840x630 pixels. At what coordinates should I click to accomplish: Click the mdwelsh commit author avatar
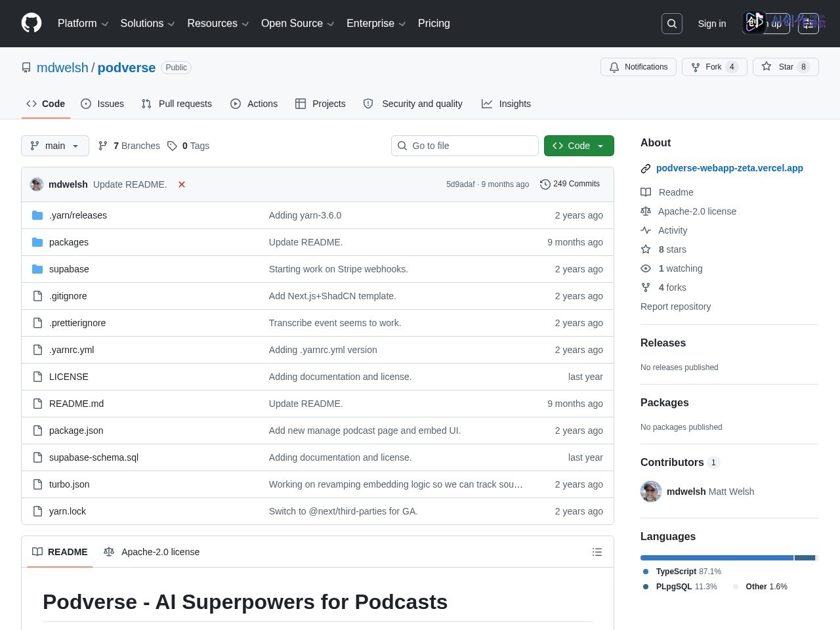coord(37,184)
